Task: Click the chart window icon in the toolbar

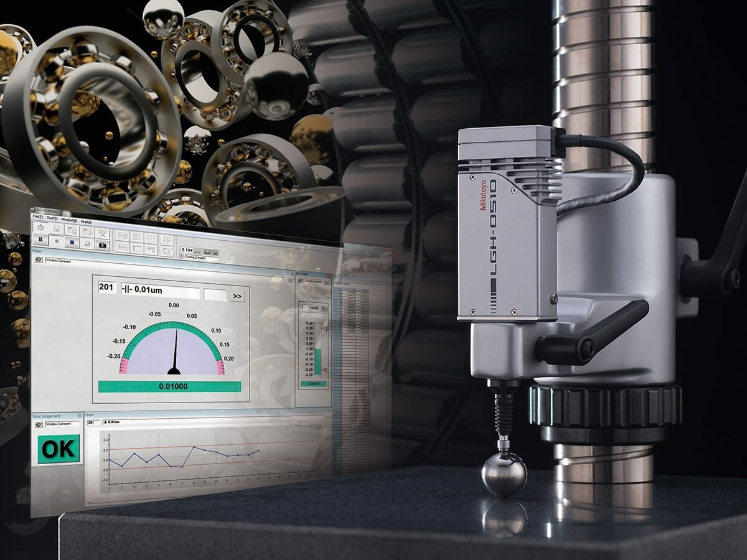Action: pyautogui.click(x=123, y=248)
